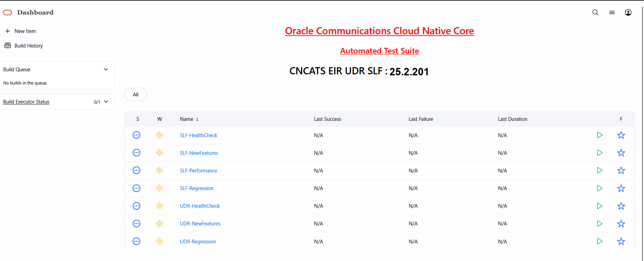Screen dimensions: 644x261
Task: Open the user account icon
Action: [x=628, y=13]
